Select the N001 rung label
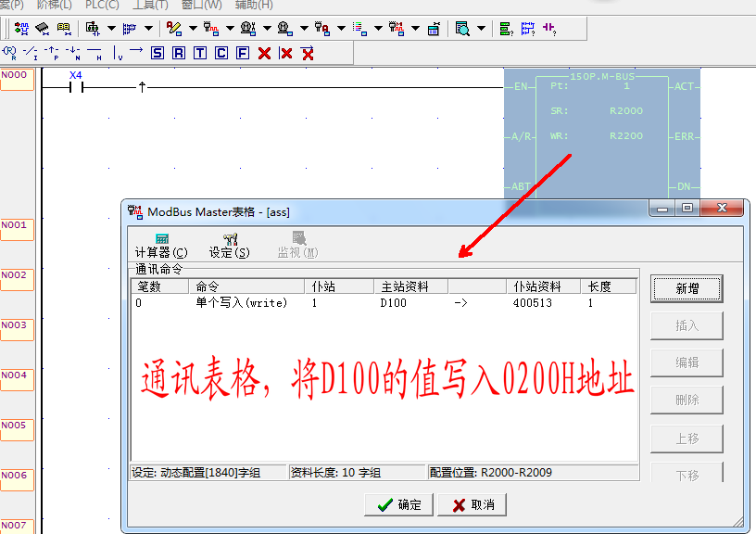Screen dimensions: 756x534 click(x=16, y=225)
